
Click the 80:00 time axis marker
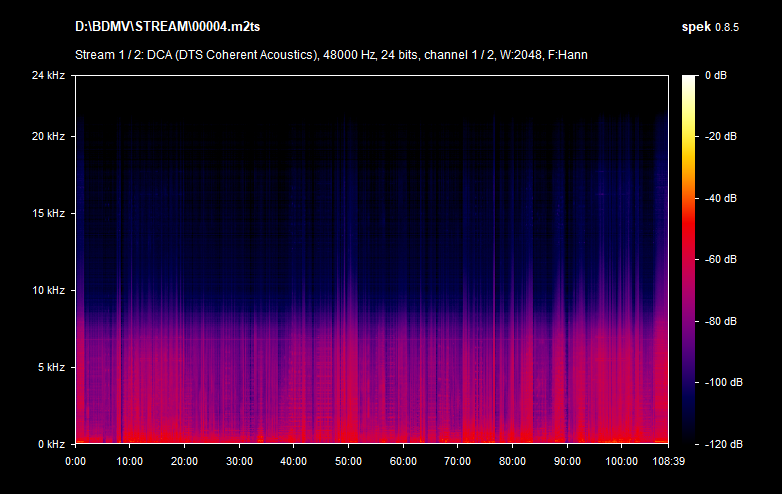[512, 462]
